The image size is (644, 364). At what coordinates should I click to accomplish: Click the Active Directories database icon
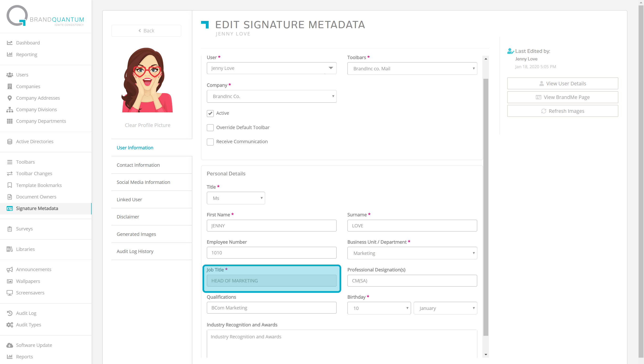[x=9, y=142]
